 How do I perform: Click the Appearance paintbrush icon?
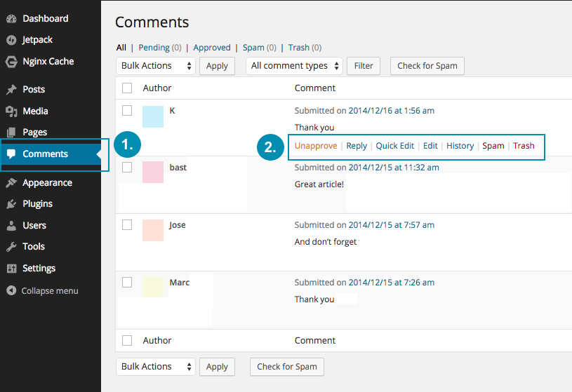coord(11,183)
